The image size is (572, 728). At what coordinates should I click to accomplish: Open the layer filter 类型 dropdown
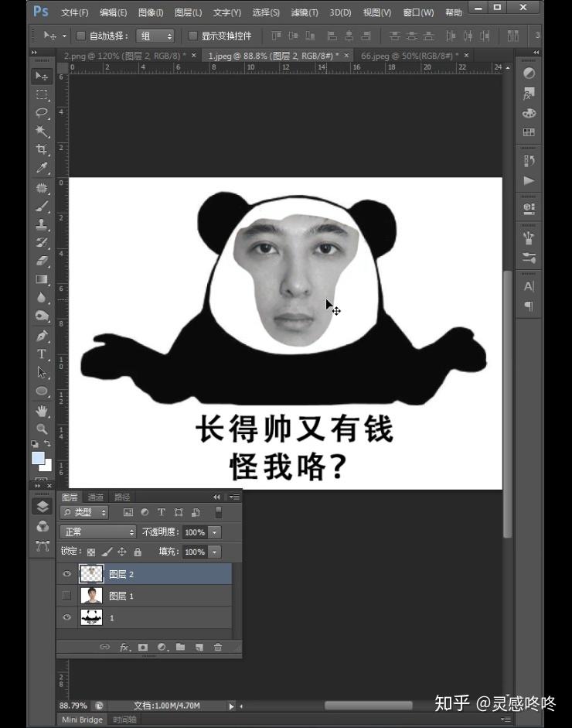point(84,512)
